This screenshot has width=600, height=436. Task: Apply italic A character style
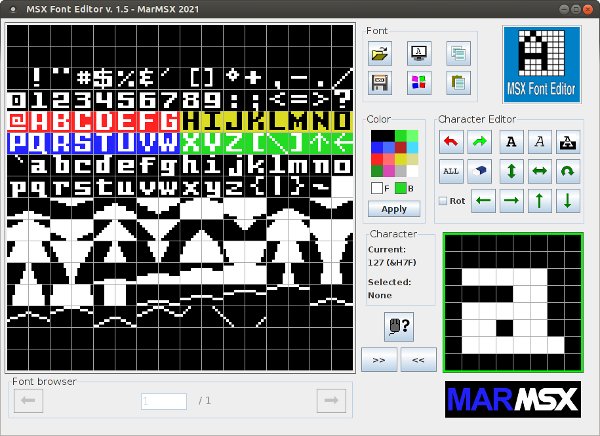[x=540, y=142]
